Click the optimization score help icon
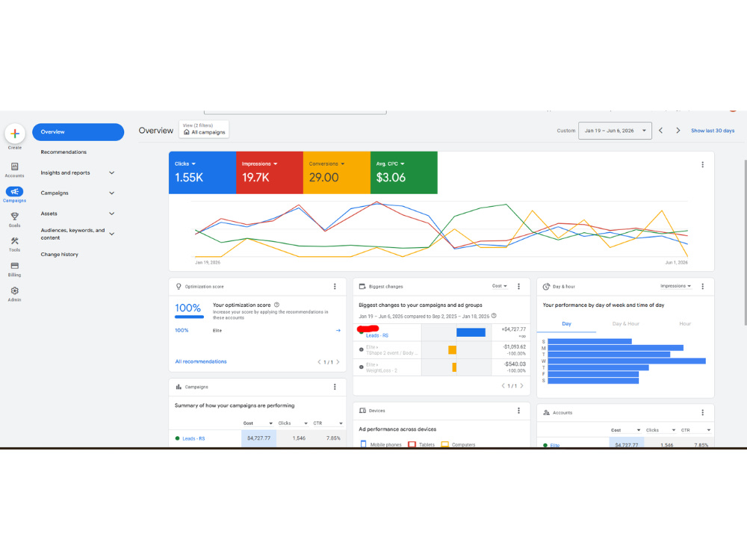Screen dimensions: 747x560 click(x=277, y=305)
